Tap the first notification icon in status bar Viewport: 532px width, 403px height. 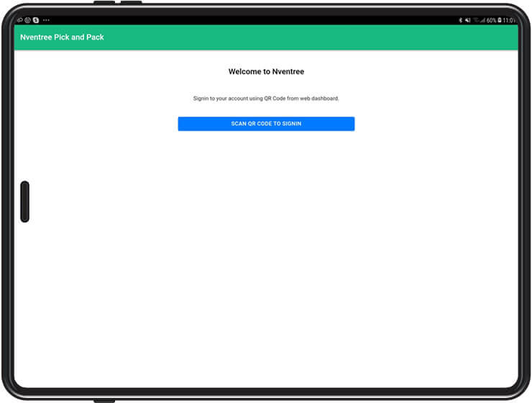click(19, 20)
